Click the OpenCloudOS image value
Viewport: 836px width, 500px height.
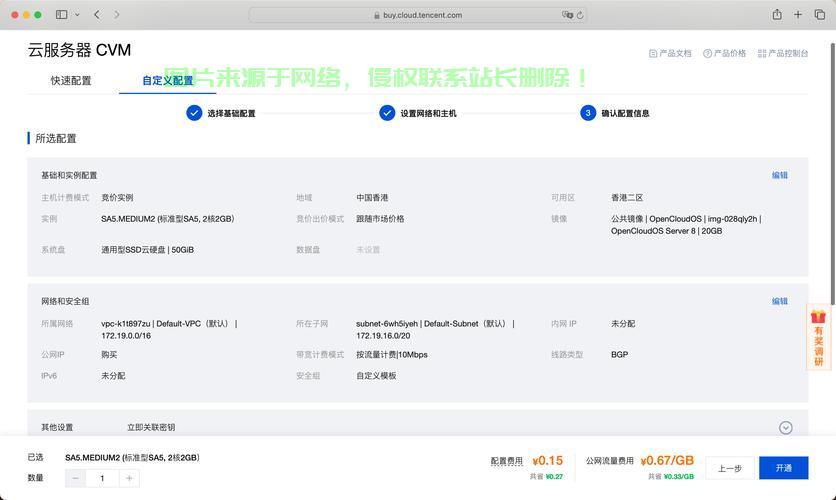[x=686, y=225]
